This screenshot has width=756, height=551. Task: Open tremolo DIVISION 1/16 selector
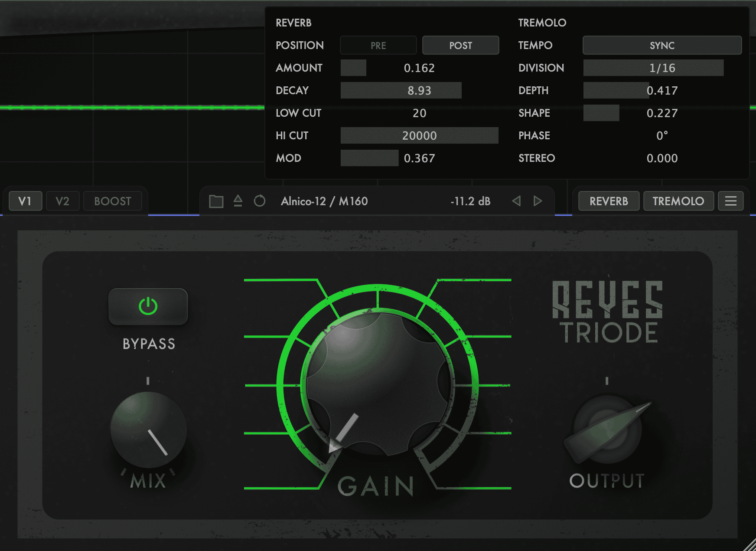click(x=662, y=68)
